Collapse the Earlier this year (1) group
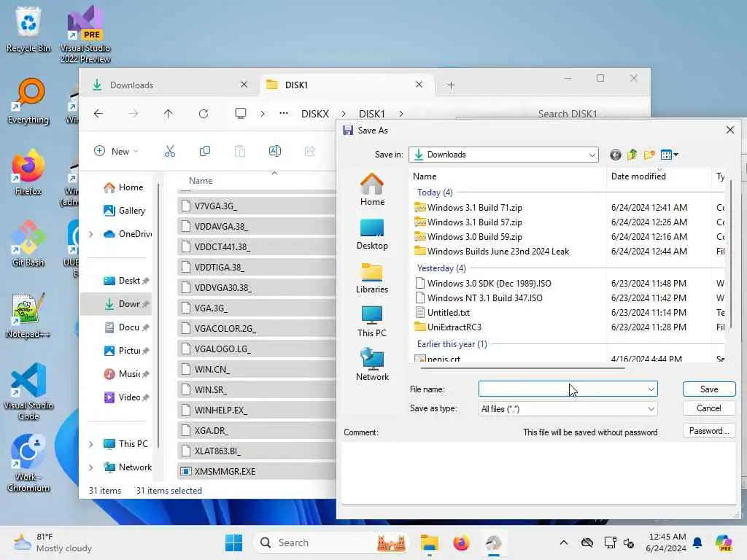Screen dimensions: 747x560 (x=452, y=344)
